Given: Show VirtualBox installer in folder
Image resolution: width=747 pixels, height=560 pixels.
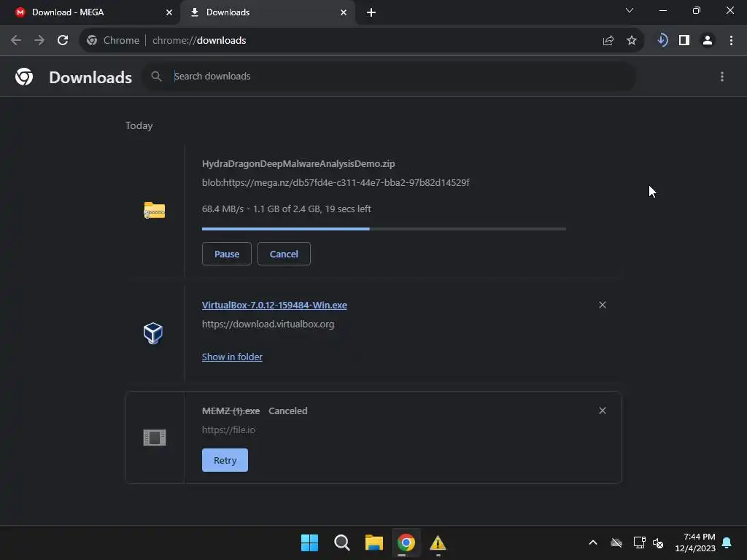Looking at the screenshot, I should point(232,357).
